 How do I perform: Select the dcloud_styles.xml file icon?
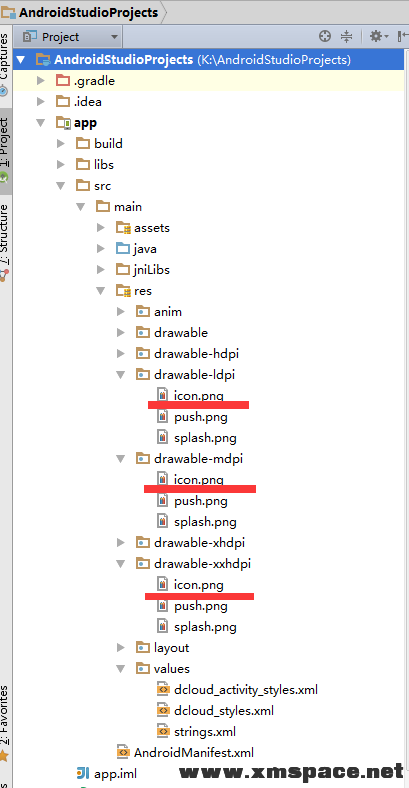[x=163, y=711]
